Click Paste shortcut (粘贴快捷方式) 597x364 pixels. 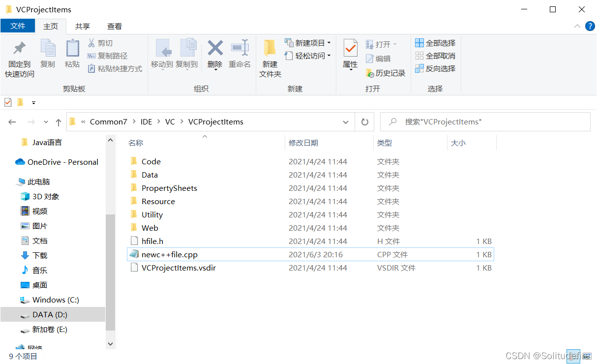pos(115,69)
